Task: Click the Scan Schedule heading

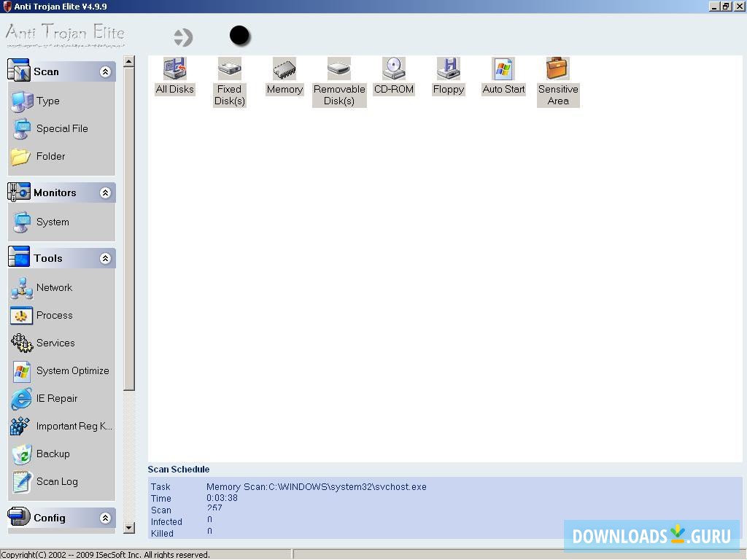Action: [179, 469]
